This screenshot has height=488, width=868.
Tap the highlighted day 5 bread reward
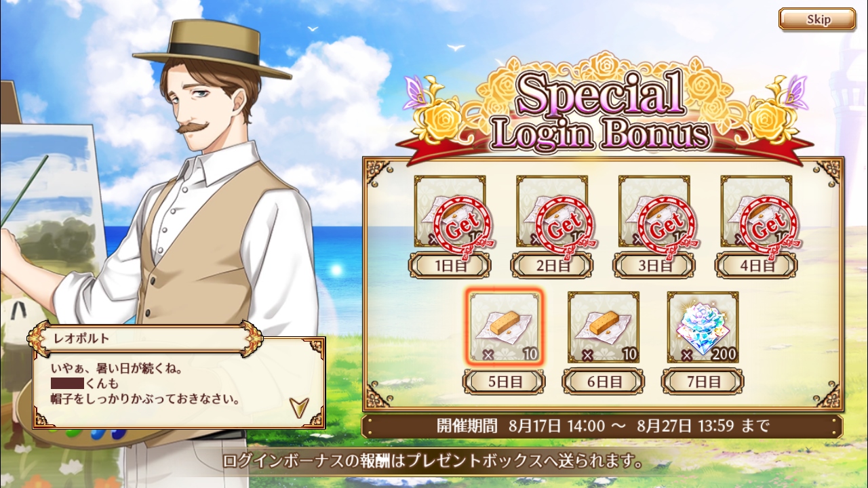click(x=505, y=327)
